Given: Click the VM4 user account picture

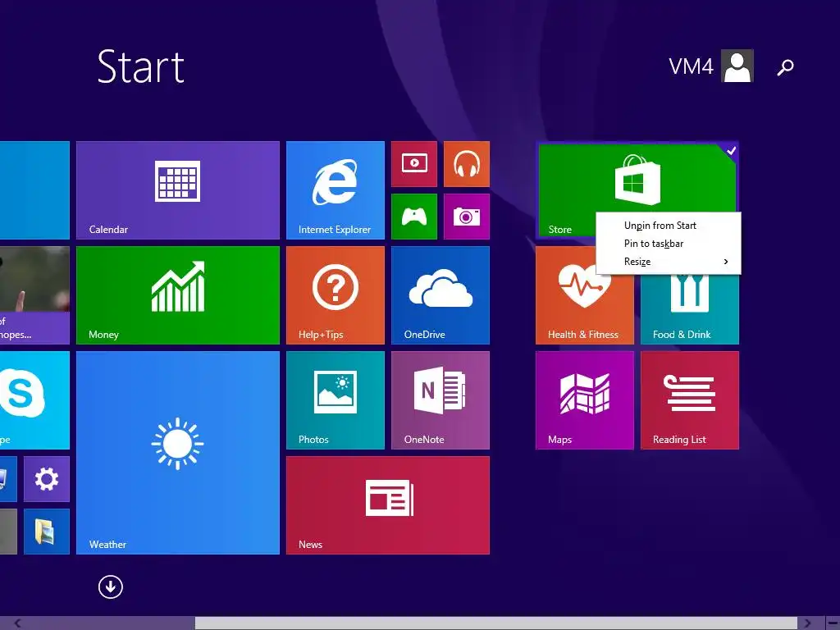Looking at the screenshot, I should click(737, 66).
